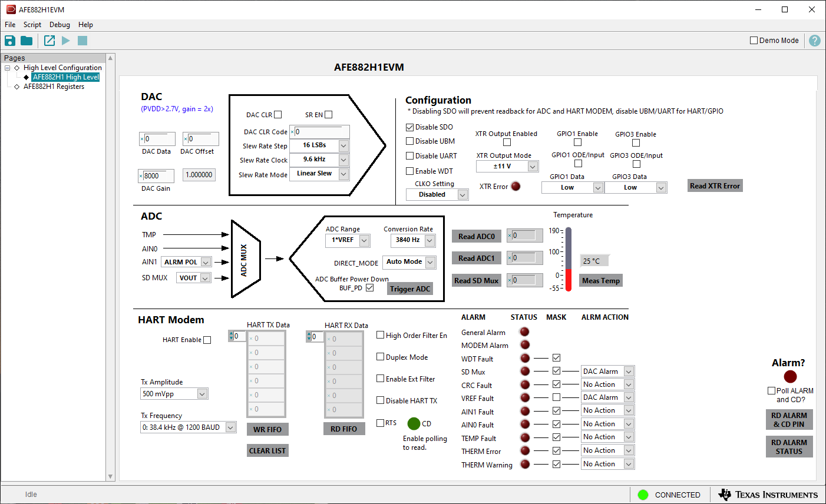Click the export/open external icon
This screenshot has width=826, height=504.
tap(49, 41)
